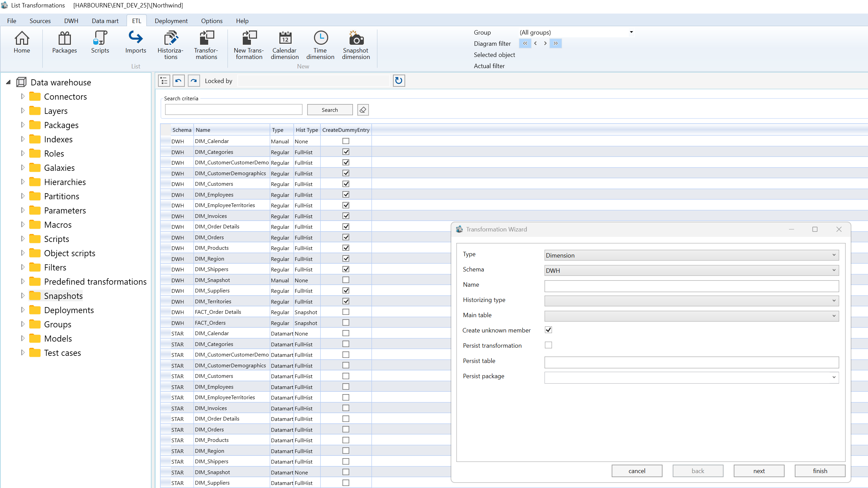Clear search with the eraser icon
The height and width of the screenshot is (488, 868).
(x=363, y=110)
